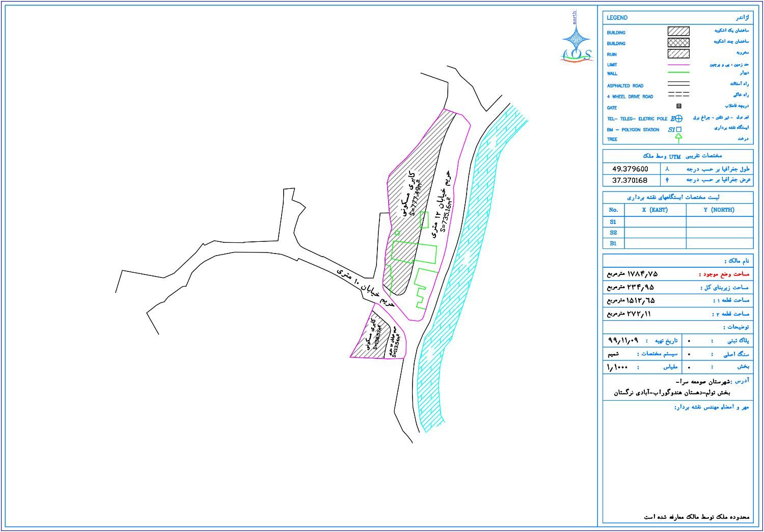Click the green TREE symbol in legend
The height and width of the screenshot is (532, 764).
pos(678,138)
